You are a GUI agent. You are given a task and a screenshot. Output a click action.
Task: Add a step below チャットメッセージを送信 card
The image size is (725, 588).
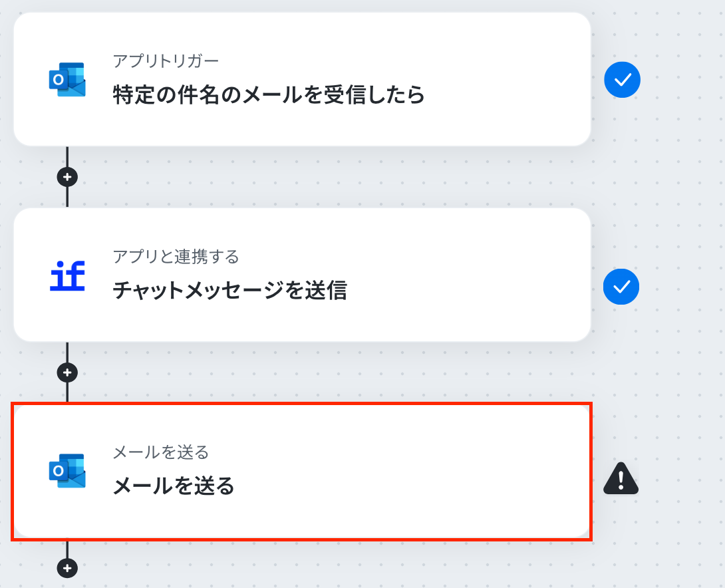pos(67,372)
